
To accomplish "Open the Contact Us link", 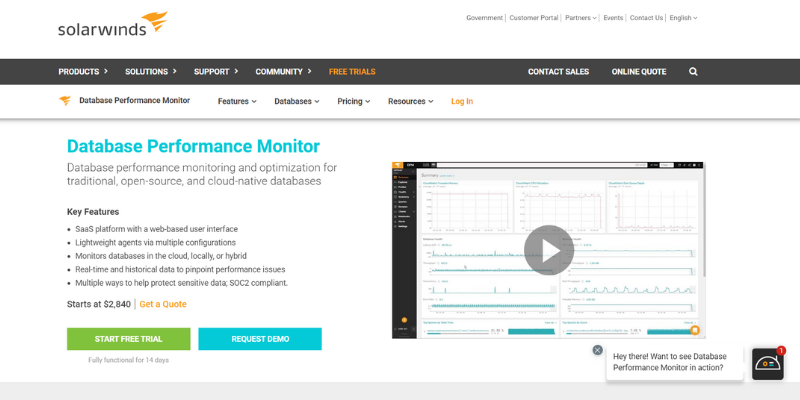I will [x=646, y=18].
